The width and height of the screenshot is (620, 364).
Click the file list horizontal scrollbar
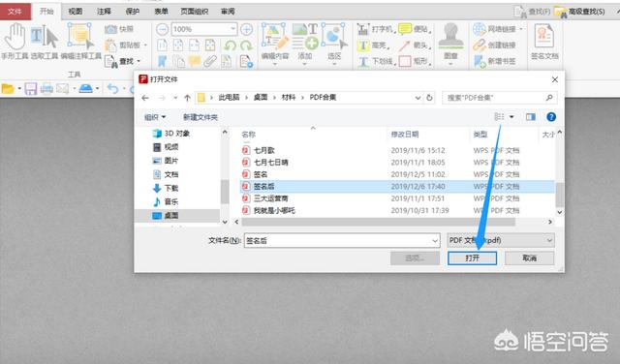click(x=379, y=222)
